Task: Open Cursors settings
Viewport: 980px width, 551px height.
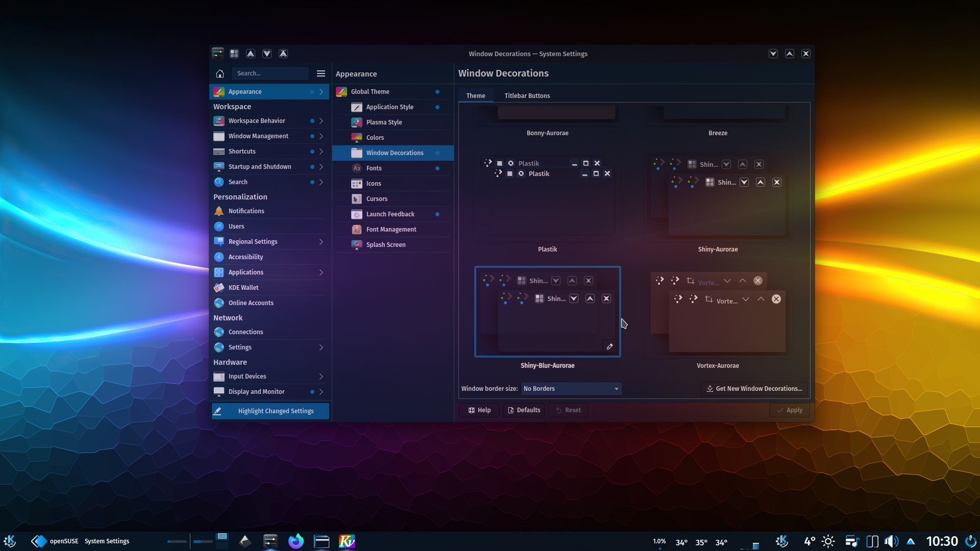Action: (x=393, y=199)
